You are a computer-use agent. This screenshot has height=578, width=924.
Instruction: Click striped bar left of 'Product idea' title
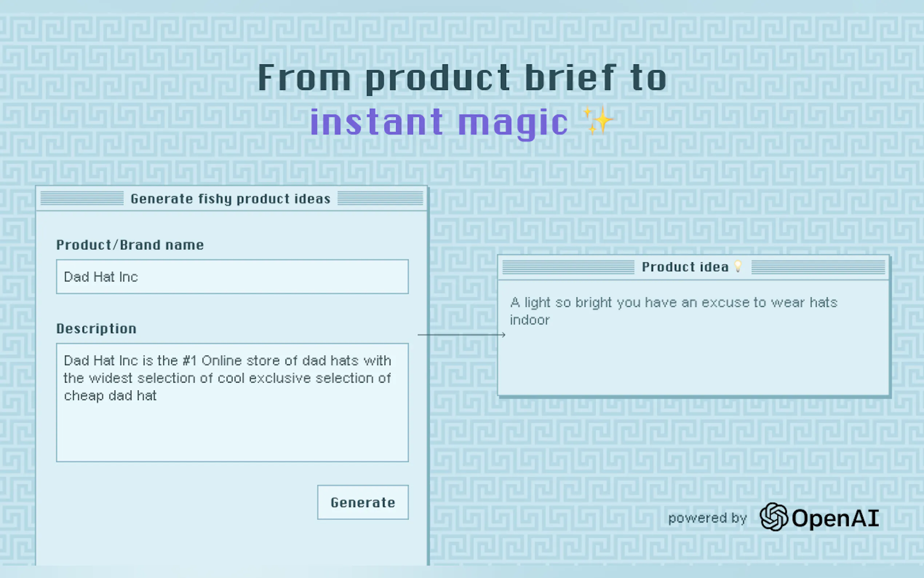coord(568,267)
